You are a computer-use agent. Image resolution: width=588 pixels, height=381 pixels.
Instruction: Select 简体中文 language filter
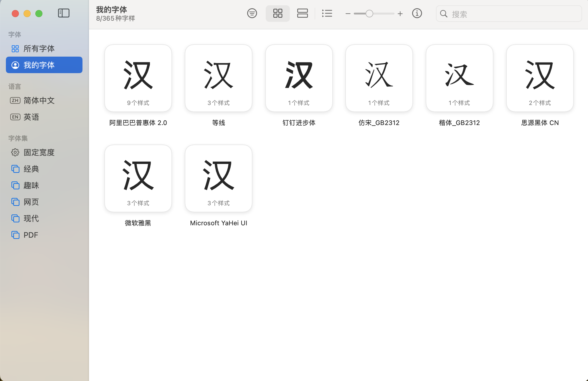(39, 101)
